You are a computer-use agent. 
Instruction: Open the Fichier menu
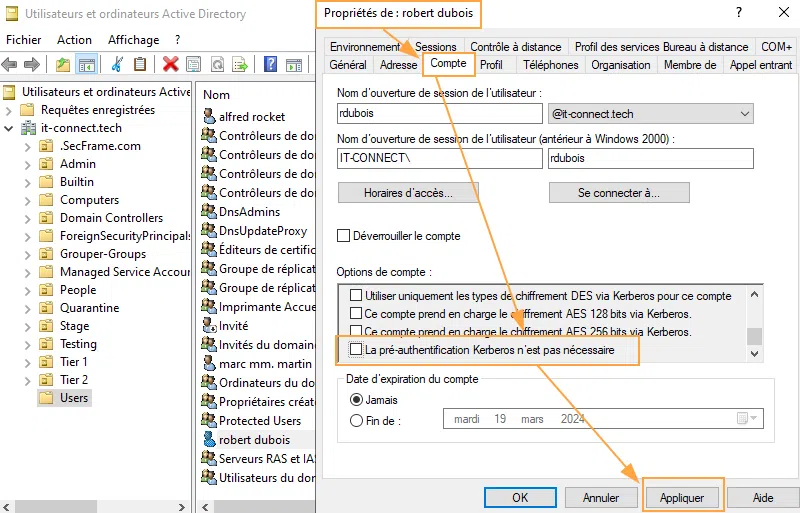click(x=23, y=40)
